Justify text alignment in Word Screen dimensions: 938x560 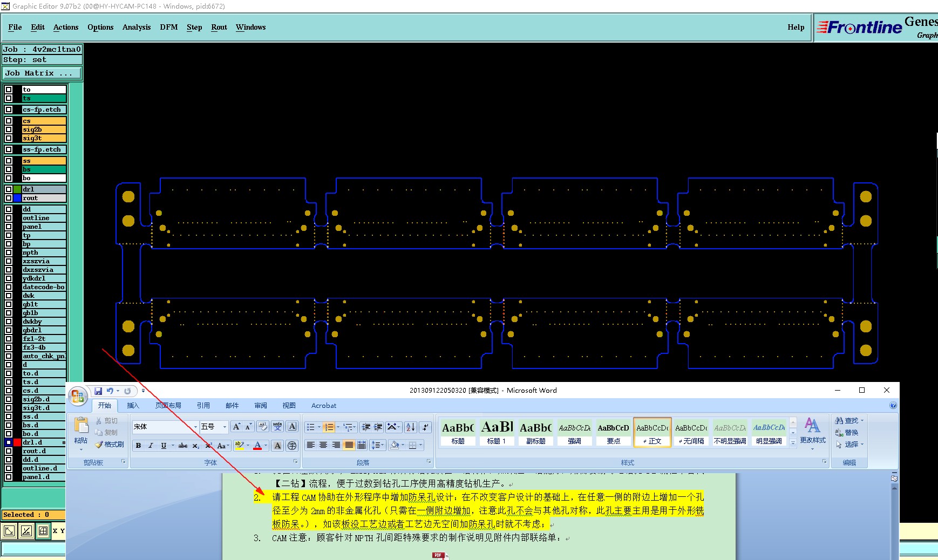[x=349, y=445]
